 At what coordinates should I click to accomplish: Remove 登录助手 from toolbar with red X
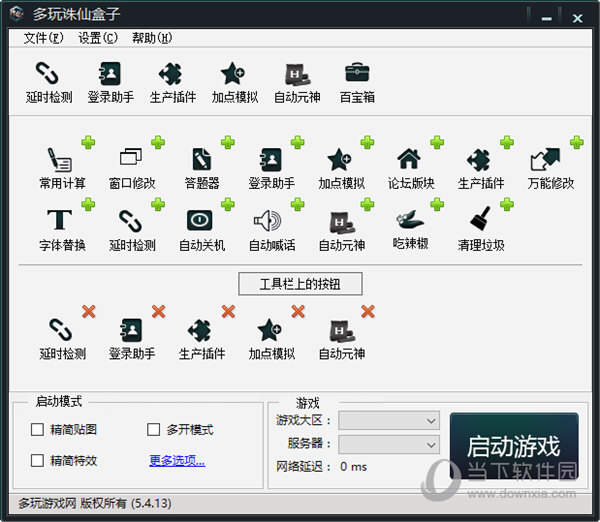click(x=158, y=312)
